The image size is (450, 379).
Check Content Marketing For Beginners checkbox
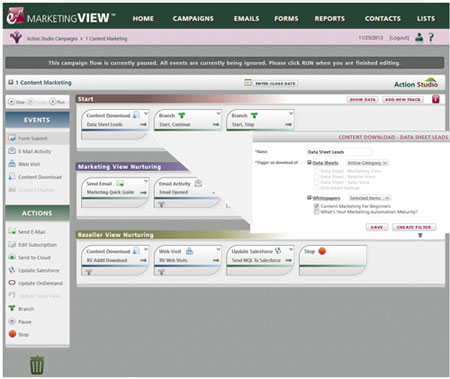[x=316, y=206]
